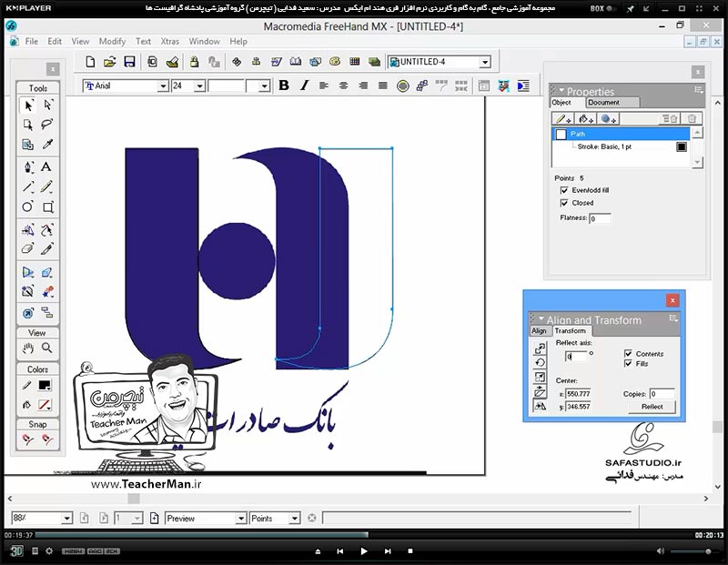This screenshot has width=728, height=565.
Task: Apply Bold text formatting
Action: pos(284,86)
